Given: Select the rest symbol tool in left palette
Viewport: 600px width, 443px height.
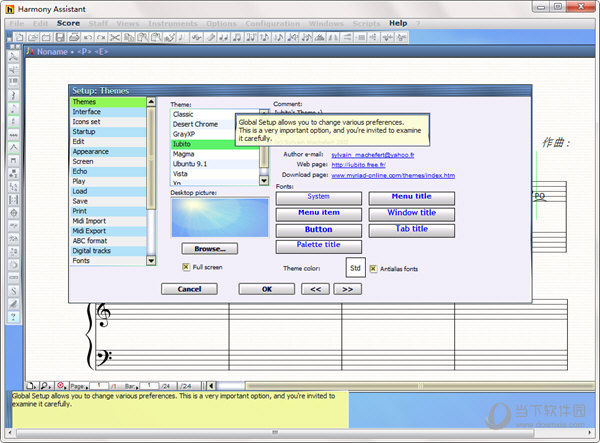Looking at the screenshot, I should point(13,96).
